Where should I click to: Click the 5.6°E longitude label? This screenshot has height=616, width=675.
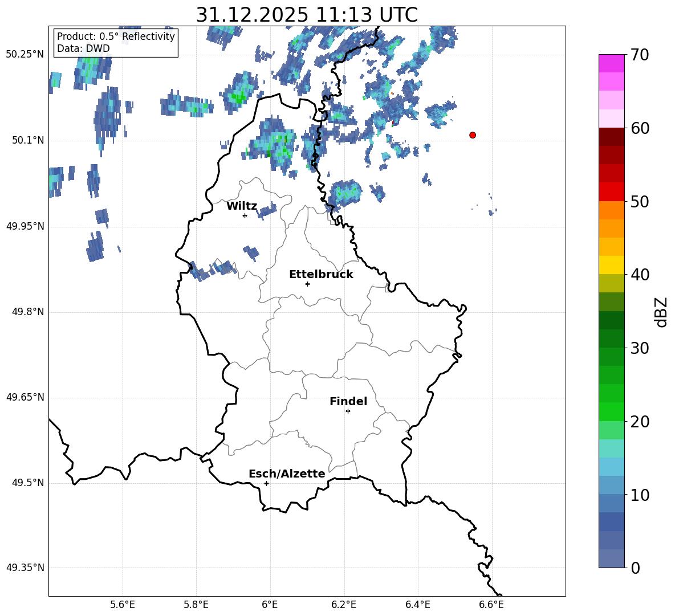tap(122, 605)
